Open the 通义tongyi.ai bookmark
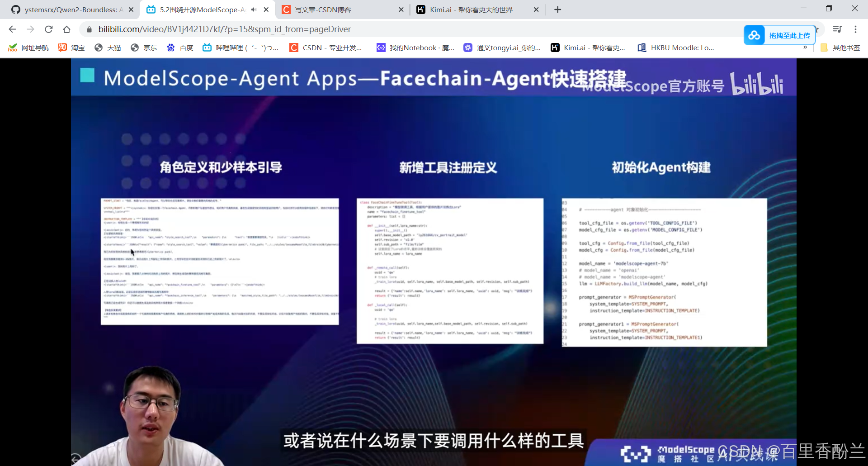This screenshot has width=868, height=466. (502, 48)
